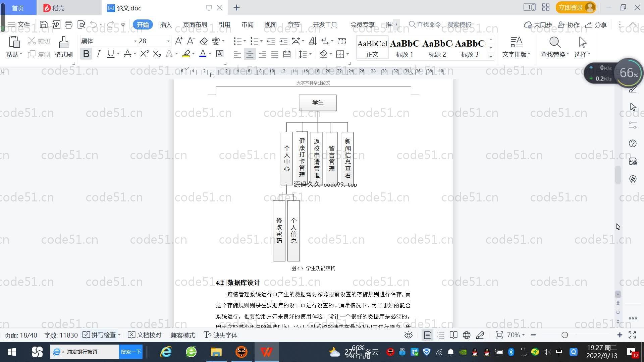Viewport: 644px width, 362px height.
Task: Click the Print icon in quick toolbar
Action: tap(68, 24)
